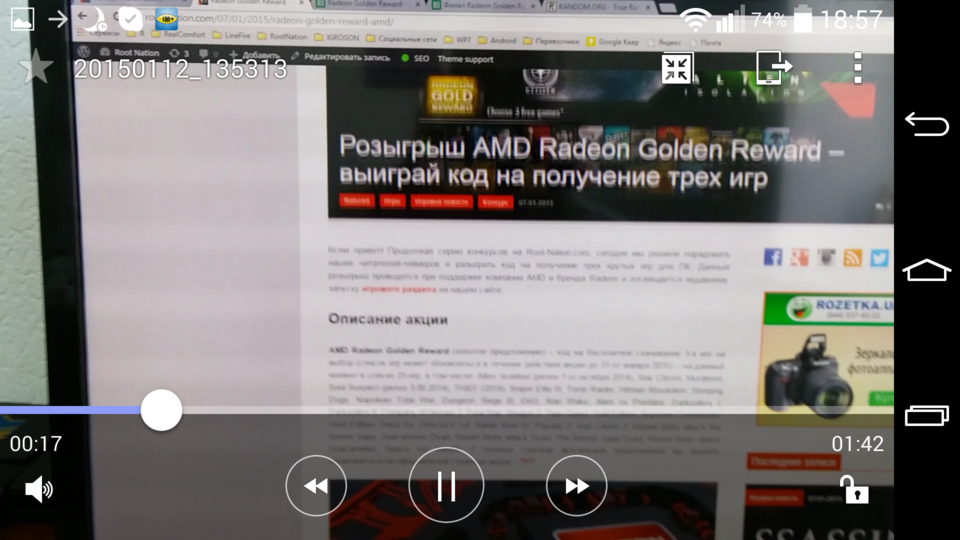960x540 pixels.
Task: Lock the screen controls with padlock icon
Action: (855, 489)
